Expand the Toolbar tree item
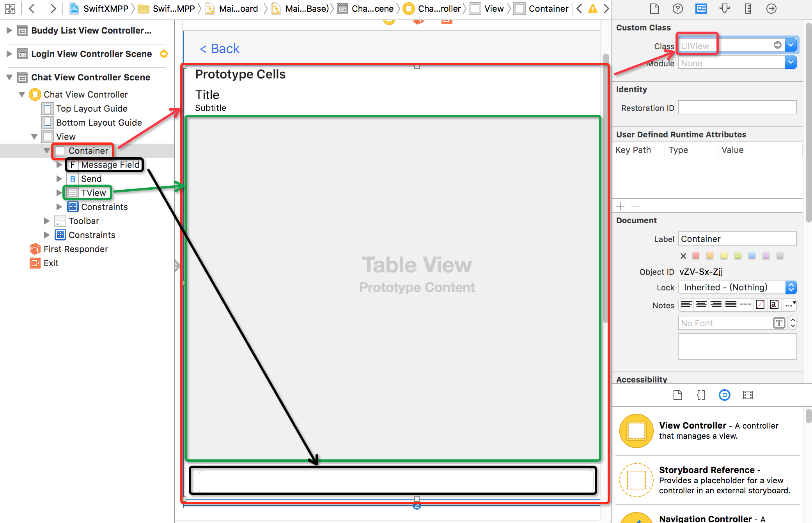Image resolution: width=812 pixels, height=523 pixels. coord(47,221)
